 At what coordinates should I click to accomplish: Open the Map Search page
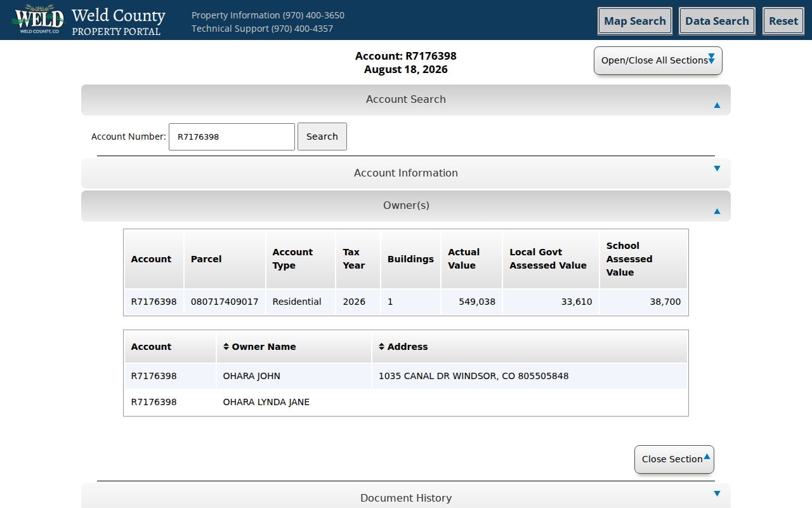pyautogui.click(x=635, y=21)
